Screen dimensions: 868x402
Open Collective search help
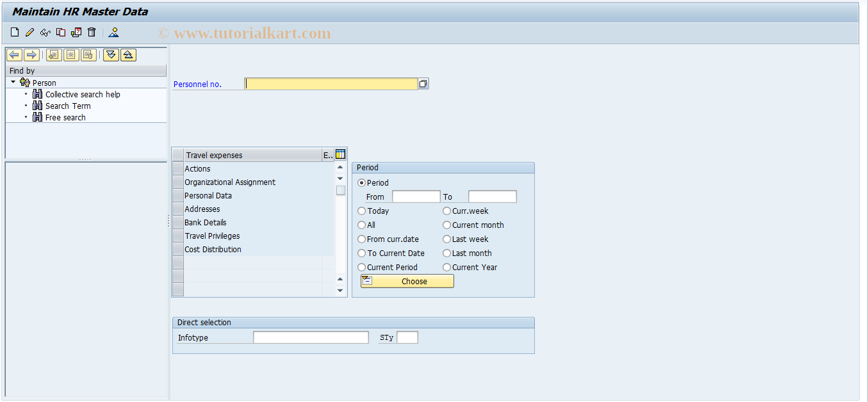coord(83,94)
